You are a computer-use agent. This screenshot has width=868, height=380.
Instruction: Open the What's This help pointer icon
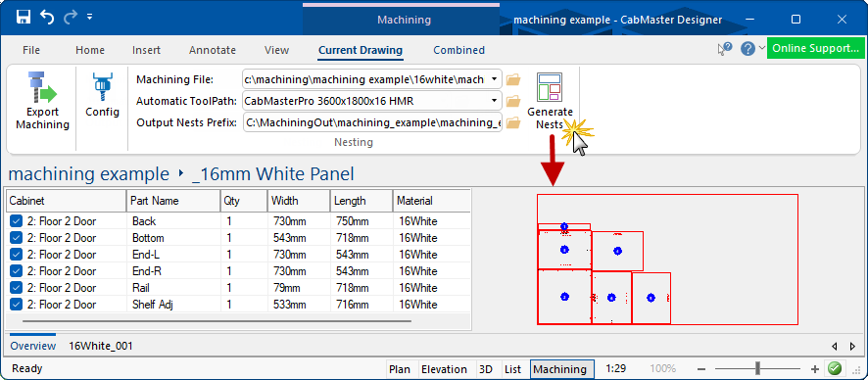[725, 49]
